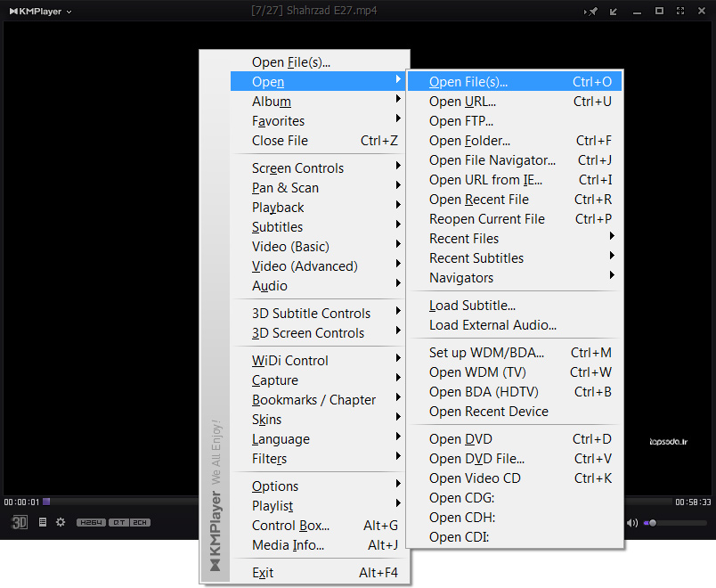Click the 3D mode icon
716x588 pixels.
pos(20,522)
